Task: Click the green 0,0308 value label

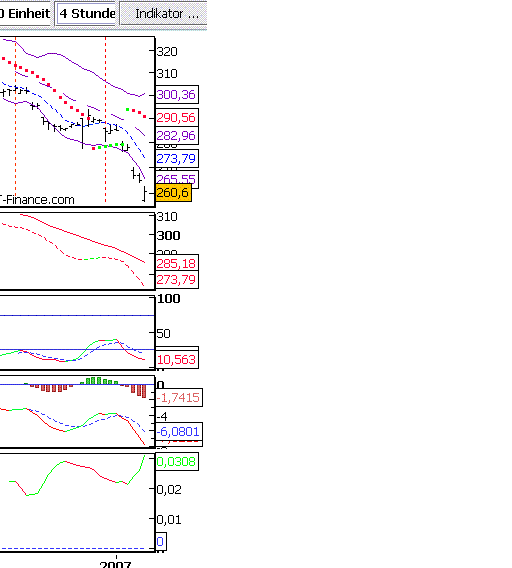Action: (177, 462)
